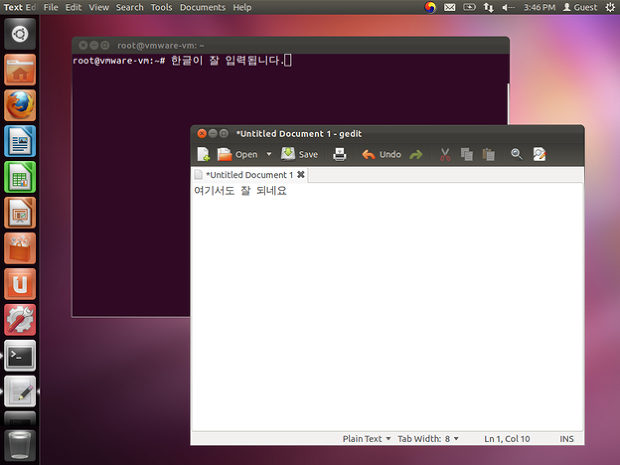Toggle the INS overwrite mode indicator
620x465 pixels.
pos(566,439)
